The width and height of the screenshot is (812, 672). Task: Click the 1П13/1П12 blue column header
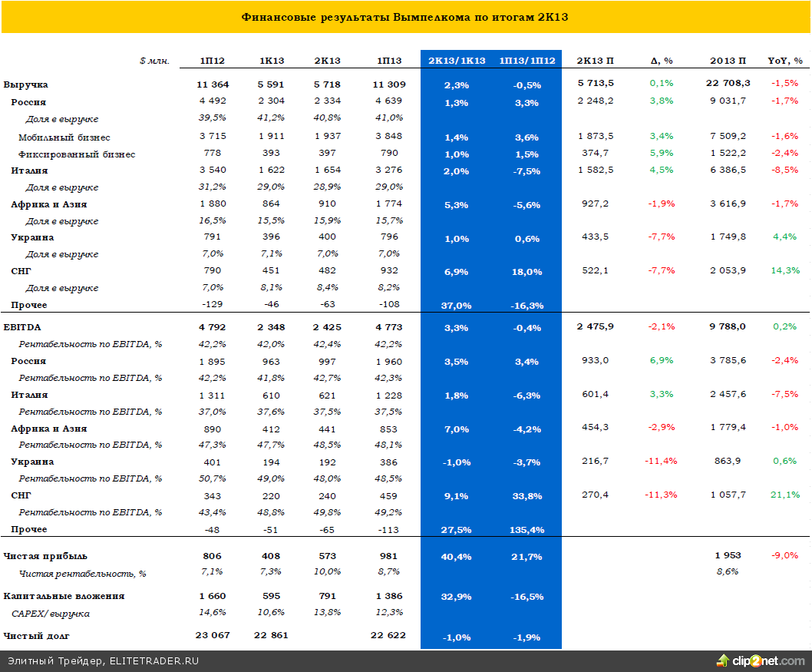pyautogui.click(x=526, y=60)
